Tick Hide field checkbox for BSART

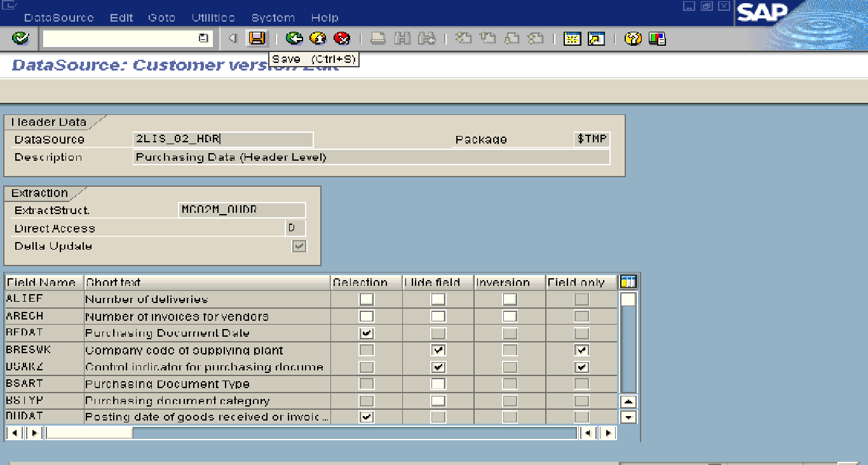[438, 384]
